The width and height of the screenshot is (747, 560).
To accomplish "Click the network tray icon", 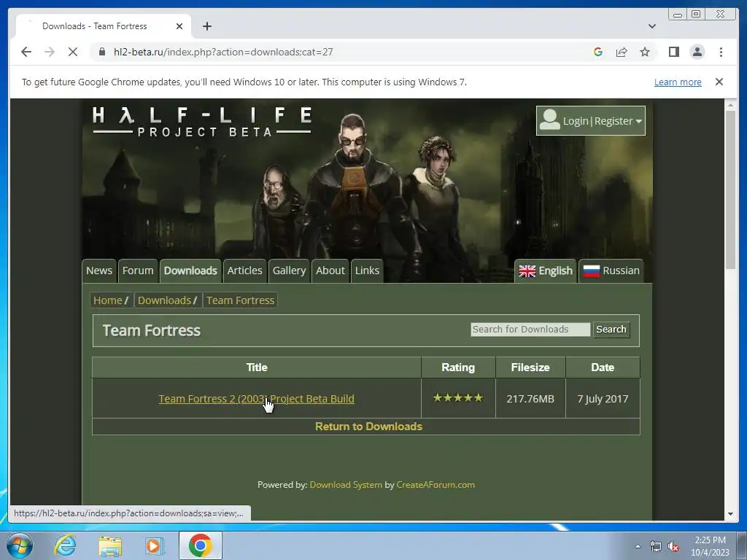I will [x=656, y=547].
